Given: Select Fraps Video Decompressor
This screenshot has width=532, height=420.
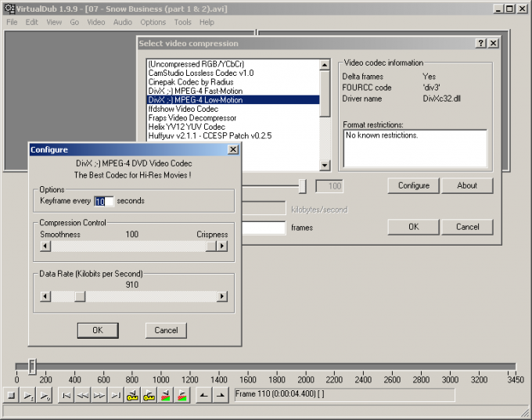Looking at the screenshot, I should point(233,118).
